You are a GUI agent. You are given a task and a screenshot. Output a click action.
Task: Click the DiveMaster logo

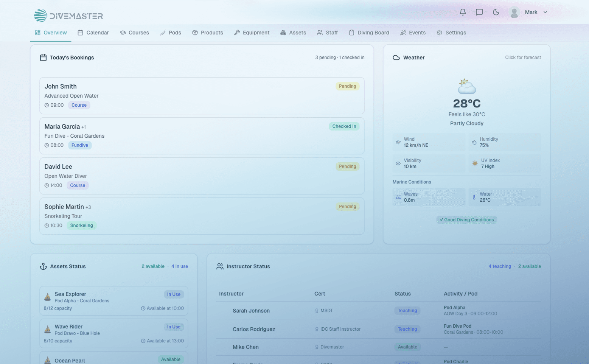(68, 16)
